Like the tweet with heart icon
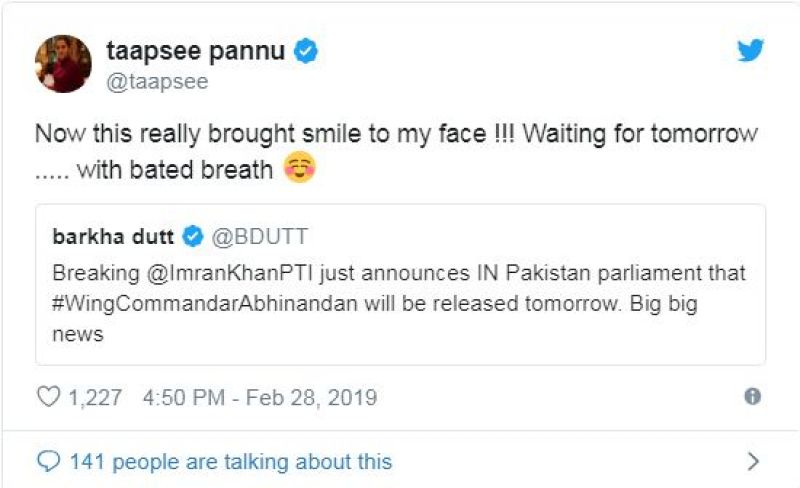800x488 pixels. (x=48, y=397)
